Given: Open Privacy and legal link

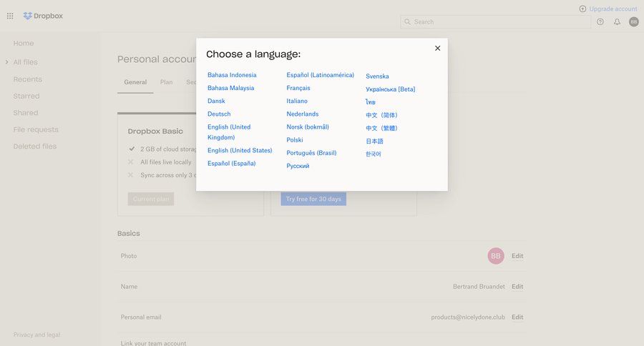Looking at the screenshot, I should click(36, 335).
